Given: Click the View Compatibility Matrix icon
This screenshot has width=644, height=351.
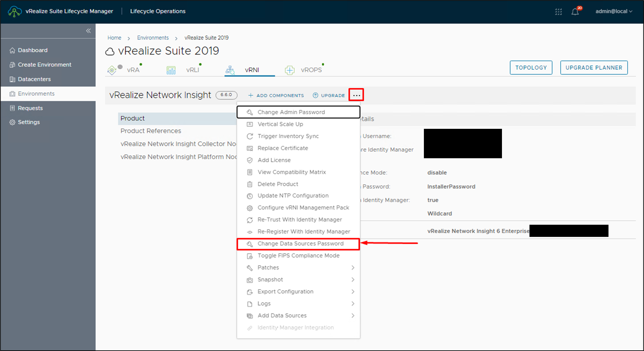Looking at the screenshot, I should [250, 172].
